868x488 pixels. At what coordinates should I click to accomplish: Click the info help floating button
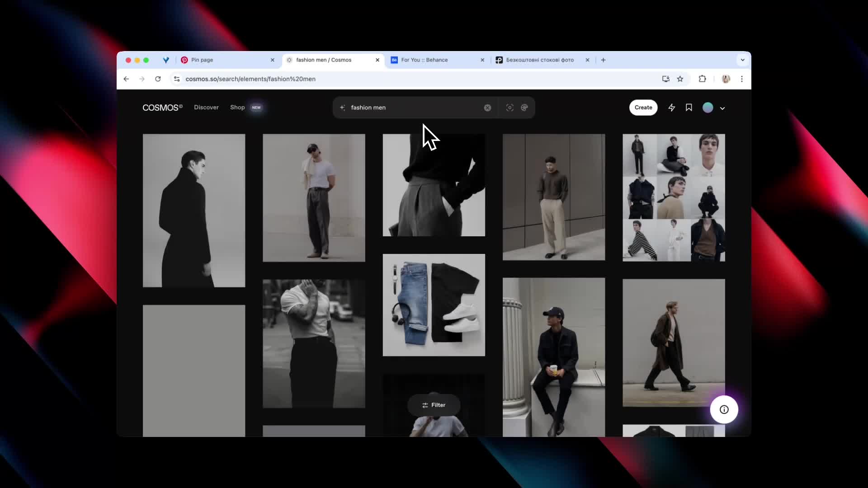click(724, 409)
